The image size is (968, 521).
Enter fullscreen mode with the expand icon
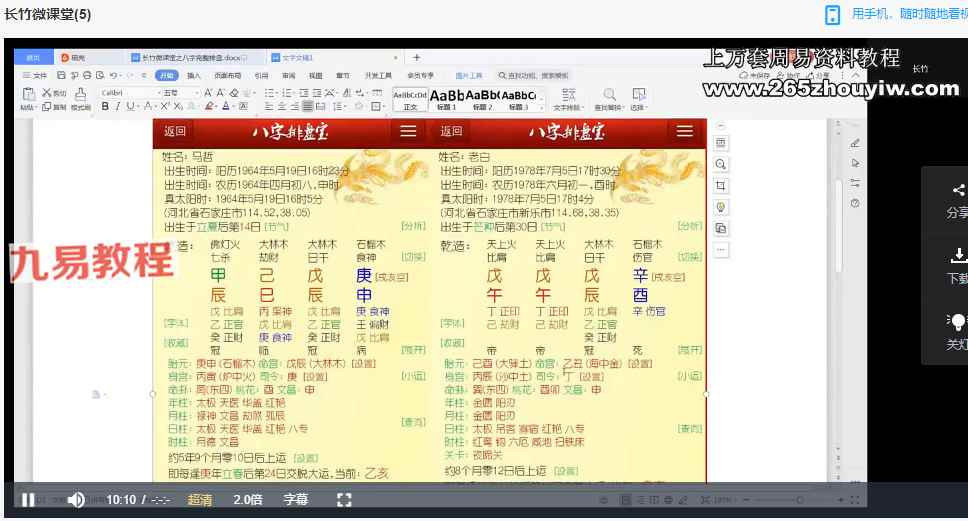click(x=344, y=500)
